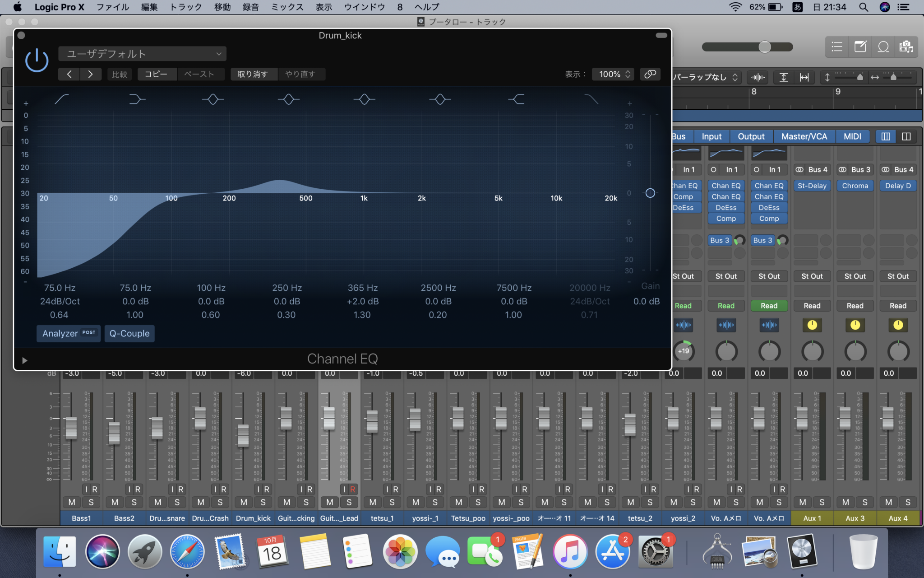Mute the Drum_kick channel strip
This screenshot has width=924, height=578.
[x=244, y=502]
